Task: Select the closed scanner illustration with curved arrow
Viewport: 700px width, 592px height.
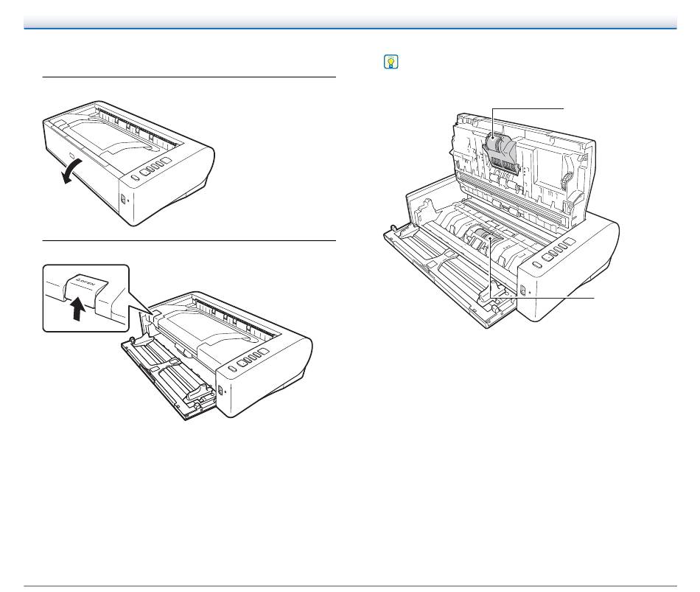Action: pyautogui.click(x=128, y=164)
